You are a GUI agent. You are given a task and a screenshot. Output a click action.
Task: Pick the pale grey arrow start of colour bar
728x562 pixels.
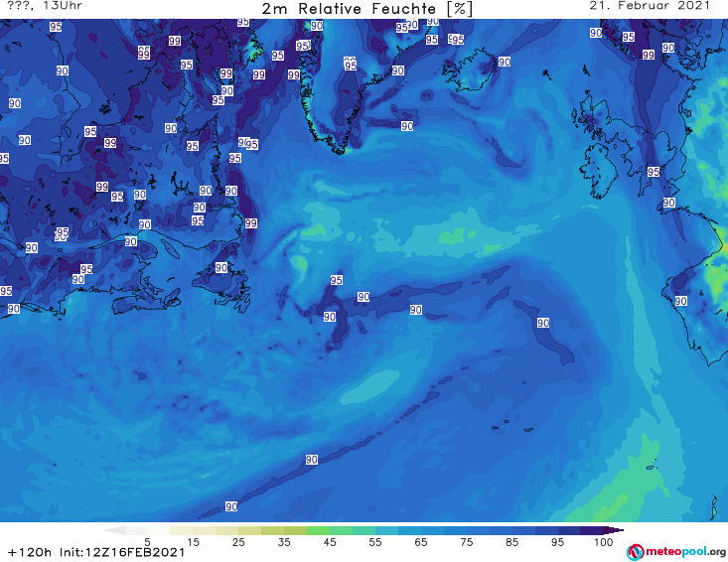tap(115, 530)
